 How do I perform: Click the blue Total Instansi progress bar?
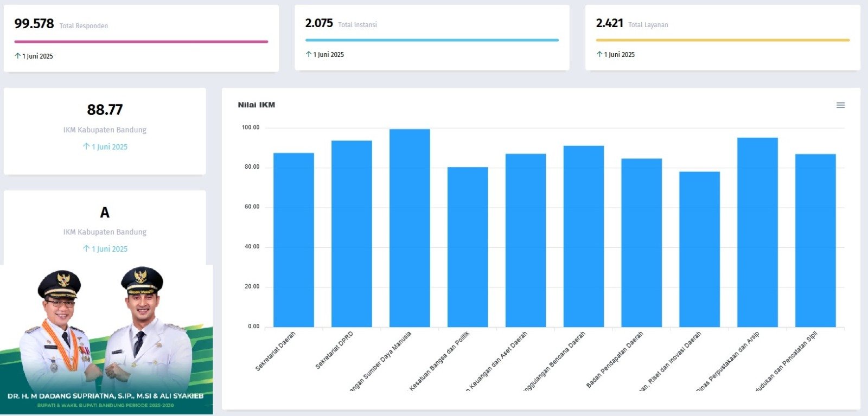point(432,40)
